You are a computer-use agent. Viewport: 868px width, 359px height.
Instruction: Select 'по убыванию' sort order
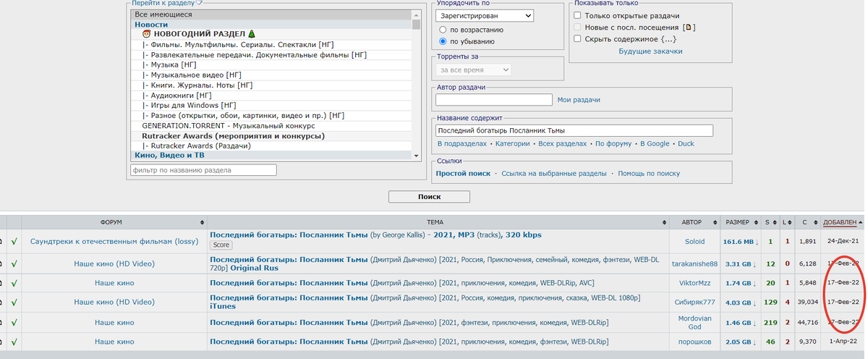tap(443, 42)
